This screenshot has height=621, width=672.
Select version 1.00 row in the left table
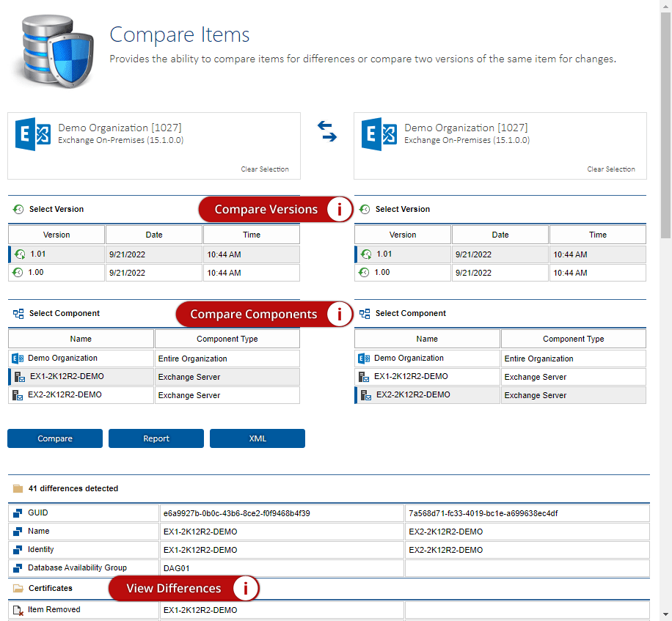pos(154,273)
